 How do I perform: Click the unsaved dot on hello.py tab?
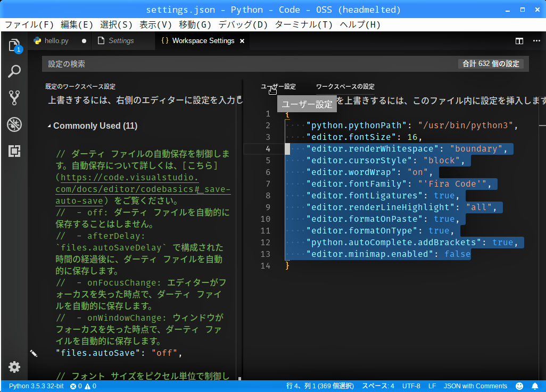(x=84, y=41)
